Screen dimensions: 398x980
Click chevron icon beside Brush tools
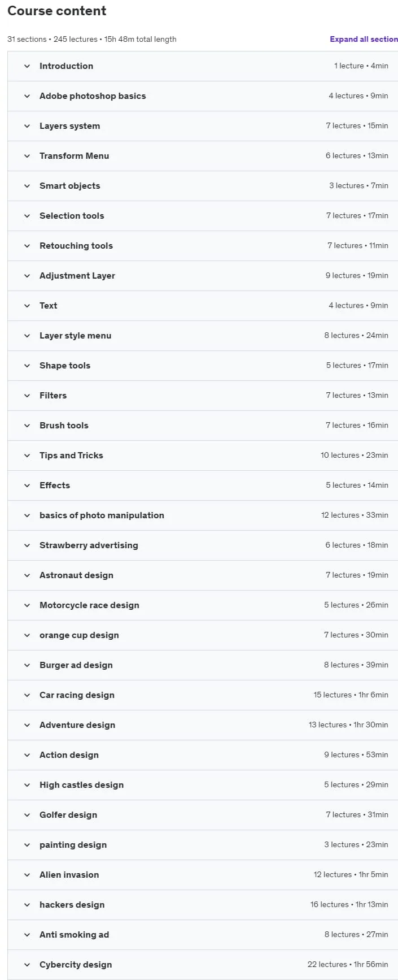coord(27,426)
